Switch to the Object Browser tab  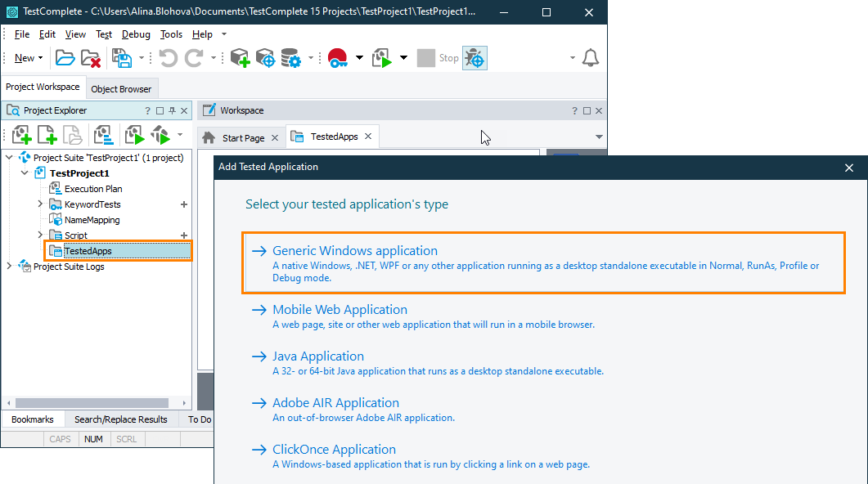pos(121,88)
